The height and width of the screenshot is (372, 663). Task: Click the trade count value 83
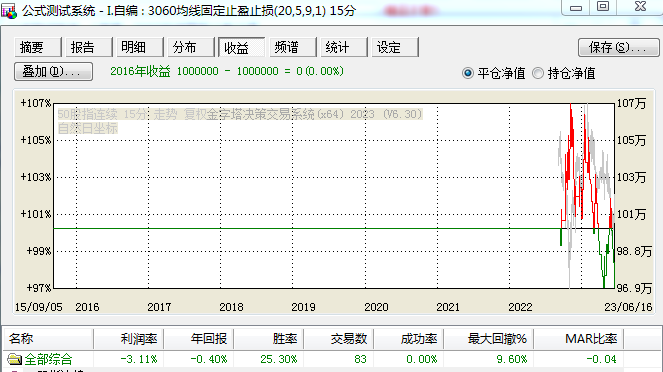pyautogui.click(x=360, y=359)
